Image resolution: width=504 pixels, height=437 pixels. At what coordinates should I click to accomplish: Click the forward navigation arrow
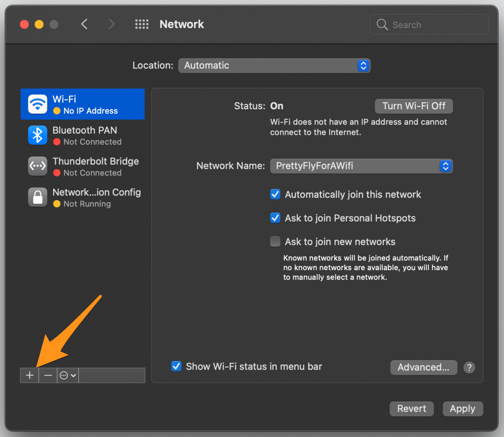click(x=111, y=24)
